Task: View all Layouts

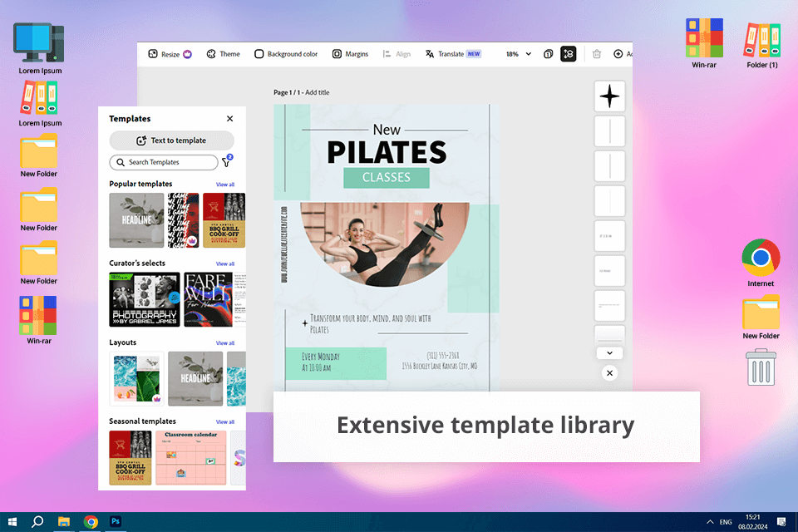Action: click(225, 343)
